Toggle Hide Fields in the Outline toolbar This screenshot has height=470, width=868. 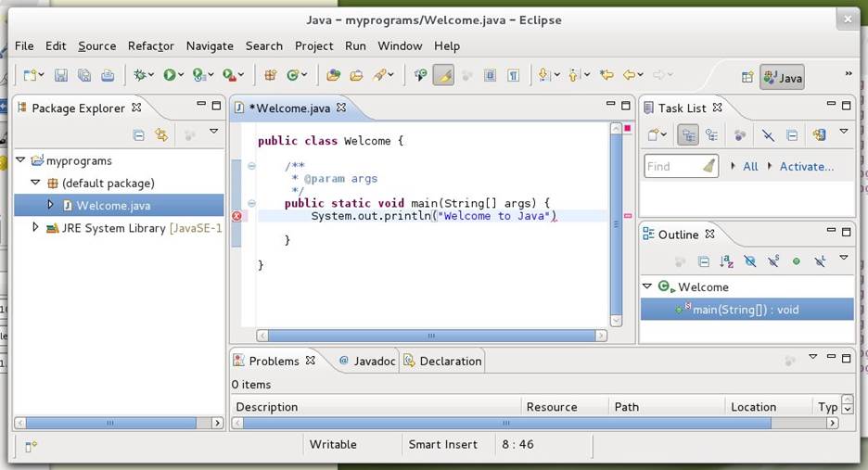pos(750,261)
